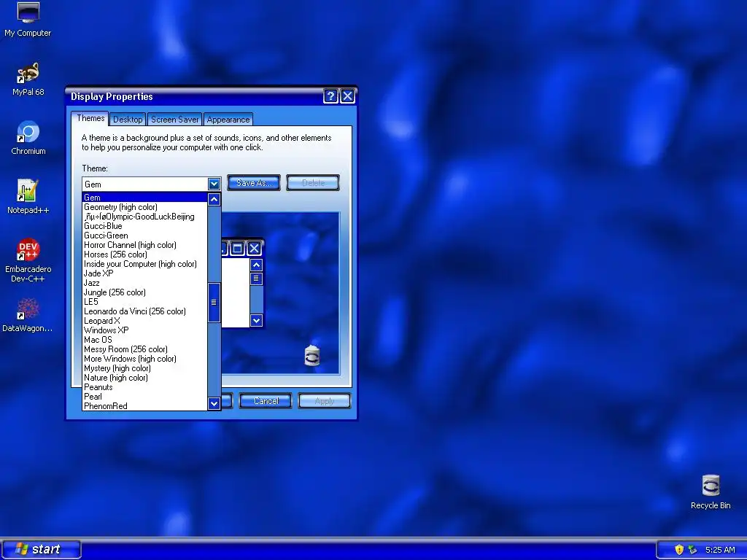The height and width of the screenshot is (560, 747).
Task: Choose the Gucci-Blue theme
Action: (x=145, y=226)
